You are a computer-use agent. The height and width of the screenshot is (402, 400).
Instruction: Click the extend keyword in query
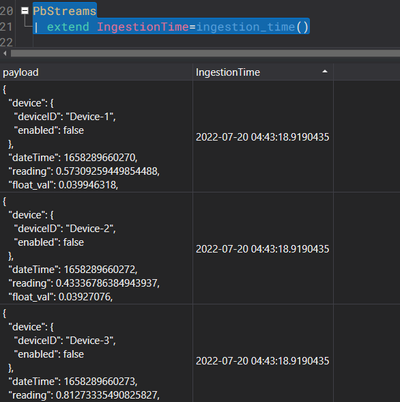(x=68, y=27)
